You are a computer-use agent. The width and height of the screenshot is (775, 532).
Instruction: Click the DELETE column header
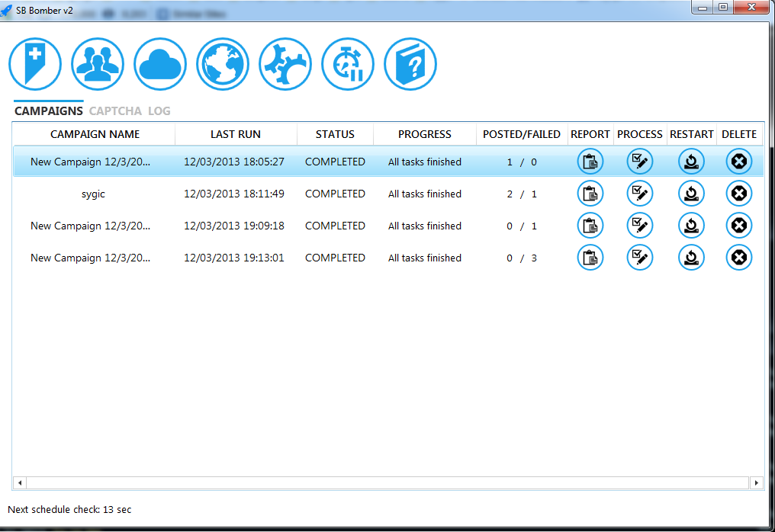739,134
